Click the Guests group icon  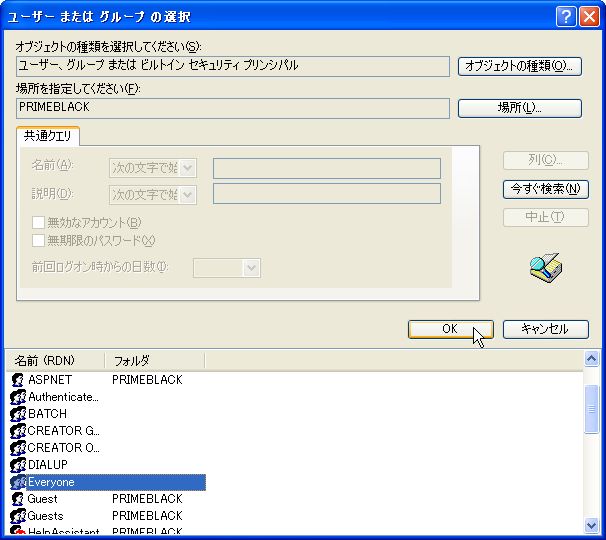point(17,516)
